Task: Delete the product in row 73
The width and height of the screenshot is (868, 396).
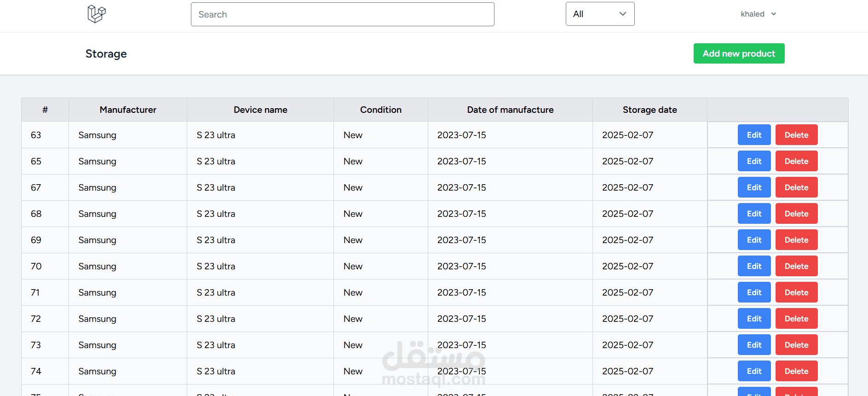Action: pos(796,345)
